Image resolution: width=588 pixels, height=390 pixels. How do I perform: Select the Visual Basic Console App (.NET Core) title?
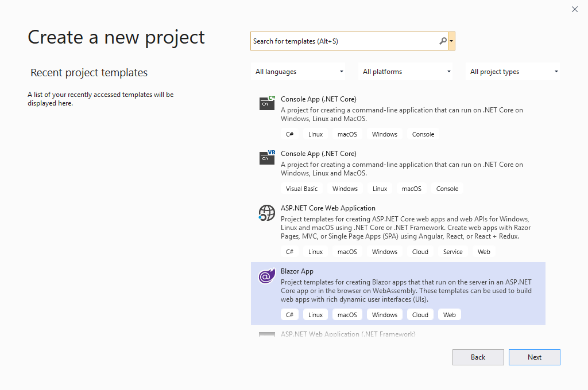318,154
